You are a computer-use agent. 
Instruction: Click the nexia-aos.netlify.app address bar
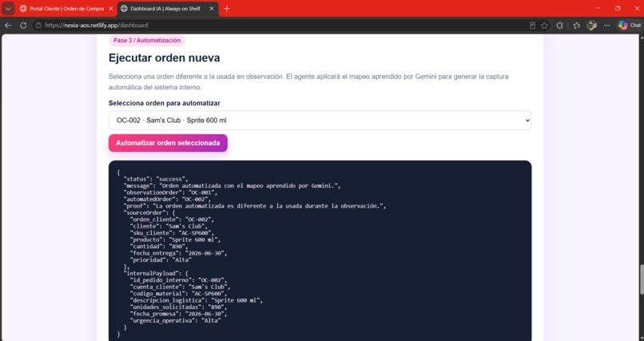coord(96,26)
